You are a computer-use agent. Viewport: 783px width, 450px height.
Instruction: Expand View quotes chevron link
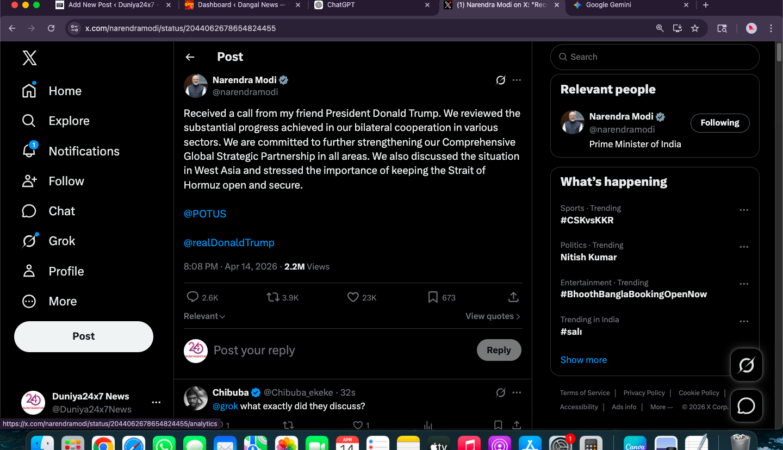click(x=493, y=316)
